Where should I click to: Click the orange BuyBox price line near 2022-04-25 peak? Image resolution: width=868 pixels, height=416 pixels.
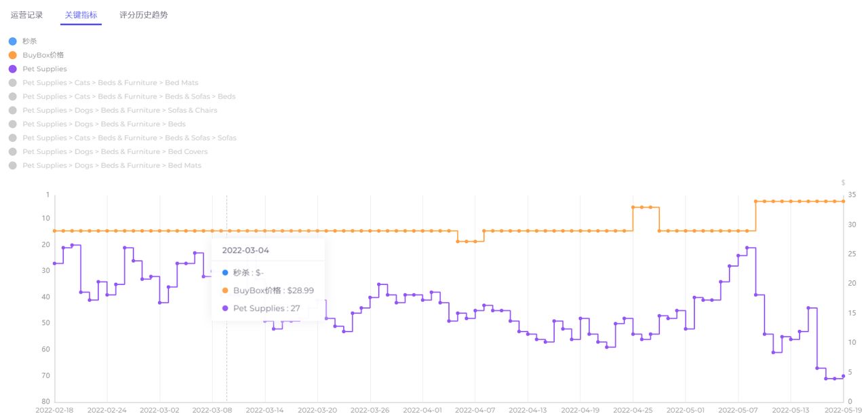pos(642,207)
